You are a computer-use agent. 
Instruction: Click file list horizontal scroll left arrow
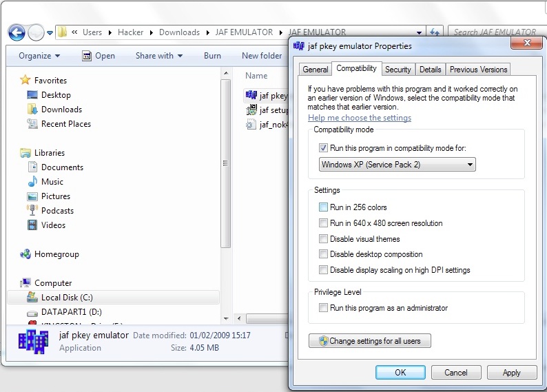click(239, 318)
